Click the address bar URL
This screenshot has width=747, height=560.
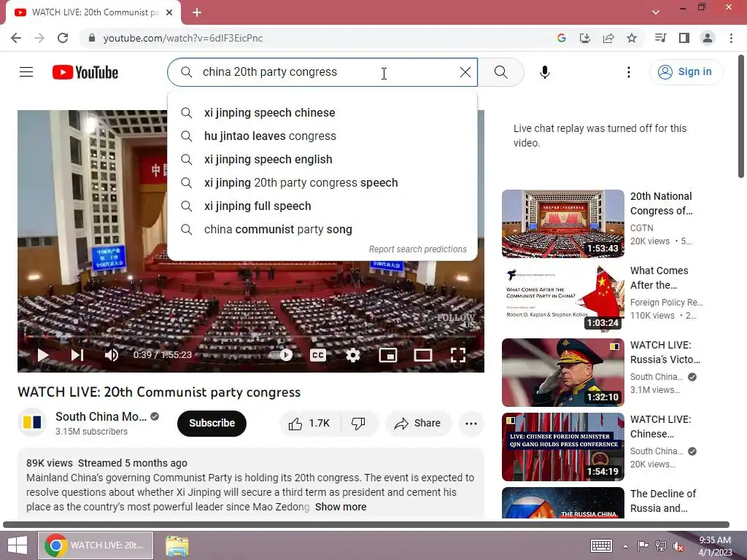tap(183, 38)
